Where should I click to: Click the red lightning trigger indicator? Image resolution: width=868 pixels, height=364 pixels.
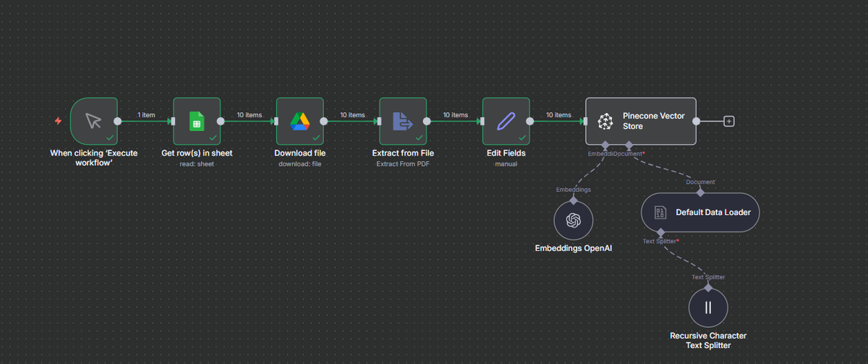[58, 121]
